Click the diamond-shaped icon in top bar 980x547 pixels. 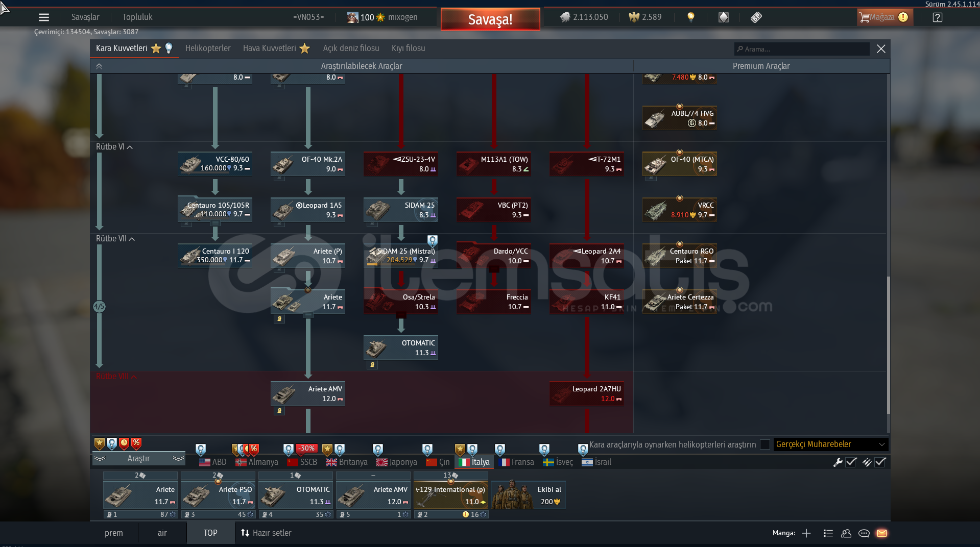tap(724, 17)
